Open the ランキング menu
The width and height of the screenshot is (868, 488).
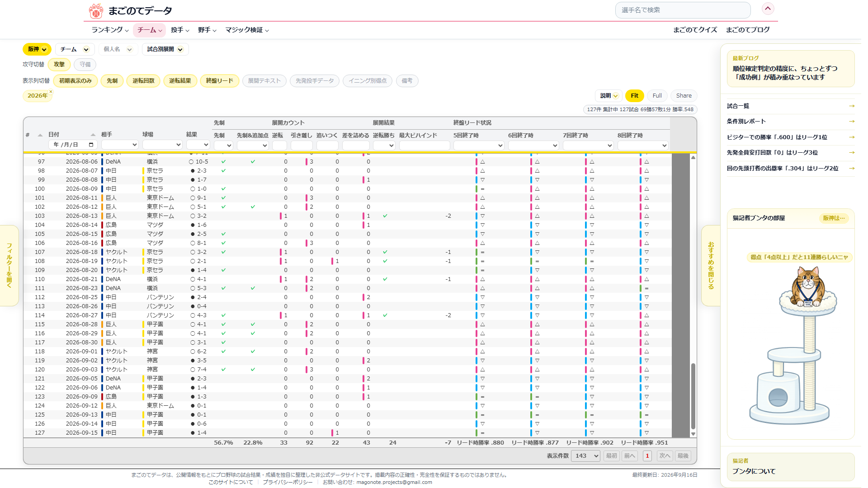110,30
